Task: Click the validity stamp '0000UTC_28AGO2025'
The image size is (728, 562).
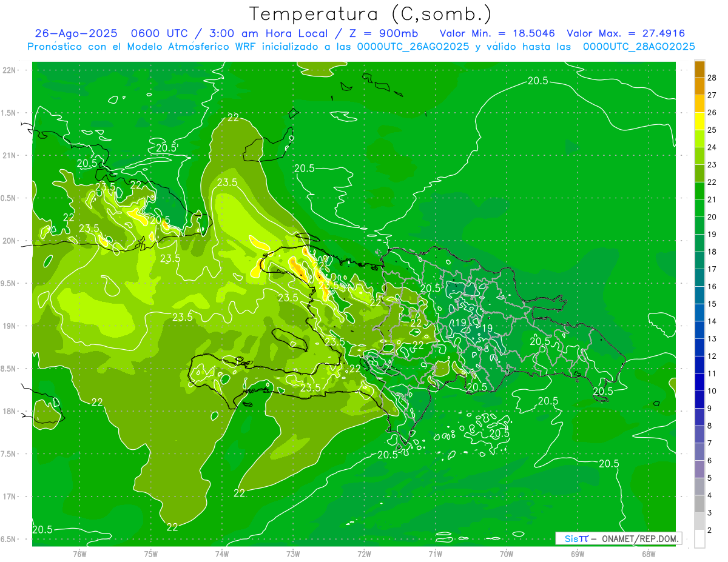Action: (639, 47)
